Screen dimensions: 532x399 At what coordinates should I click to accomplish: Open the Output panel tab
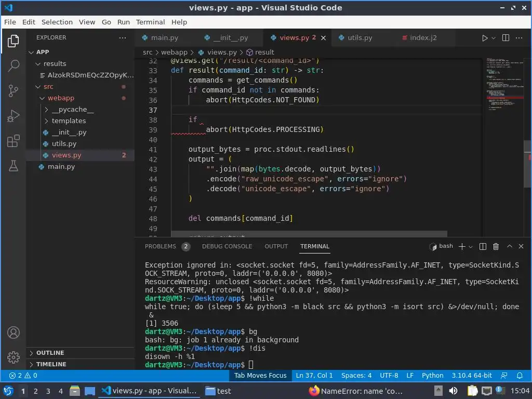pyautogui.click(x=276, y=246)
